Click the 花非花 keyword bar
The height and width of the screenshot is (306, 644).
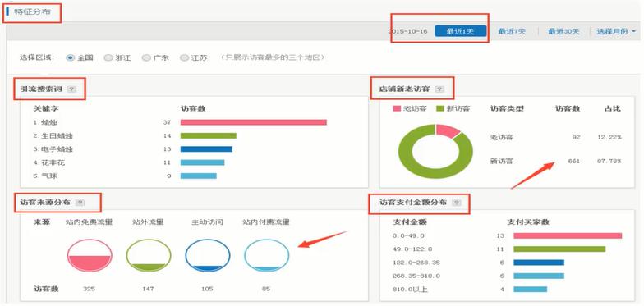202,162
